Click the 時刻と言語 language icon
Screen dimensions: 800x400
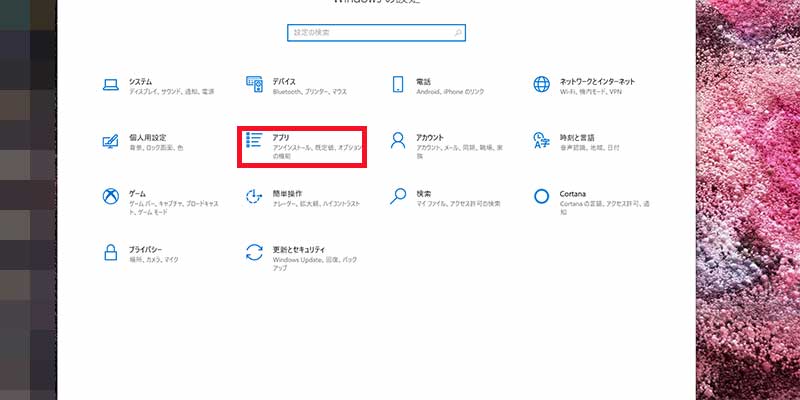pyautogui.click(x=541, y=141)
